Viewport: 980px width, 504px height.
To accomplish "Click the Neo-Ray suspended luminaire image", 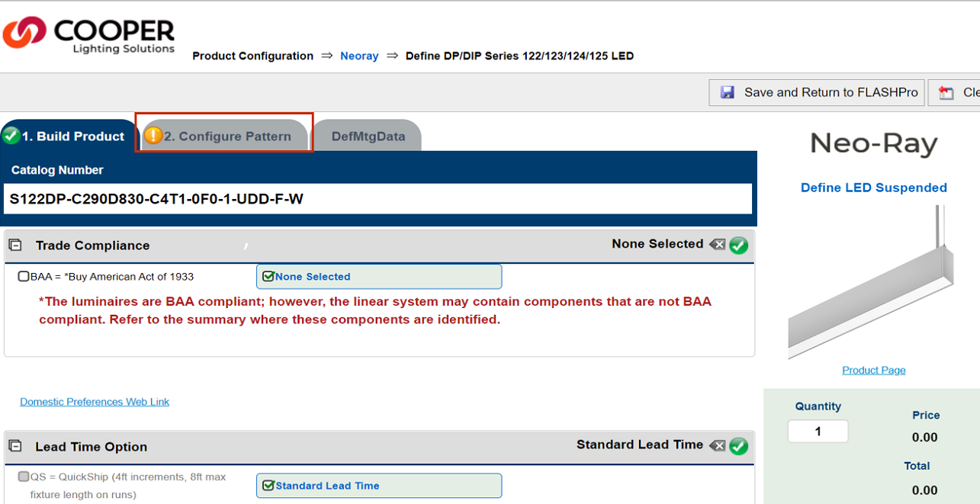I will 872,282.
